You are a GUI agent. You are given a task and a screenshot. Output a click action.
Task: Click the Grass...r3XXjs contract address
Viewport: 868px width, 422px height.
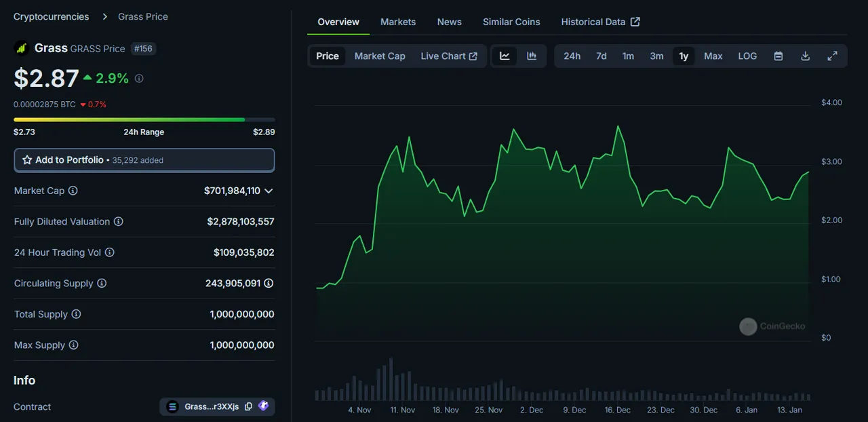click(x=212, y=407)
